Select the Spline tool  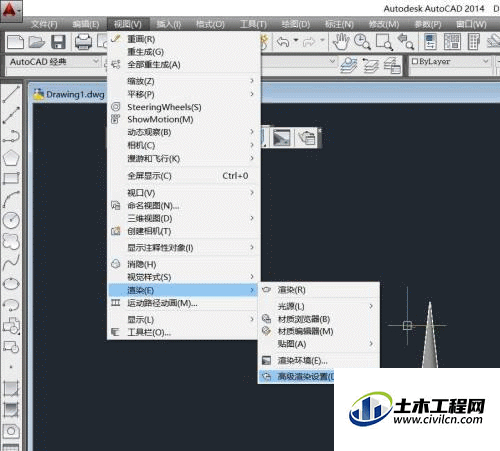pyautogui.click(x=11, y=262)
